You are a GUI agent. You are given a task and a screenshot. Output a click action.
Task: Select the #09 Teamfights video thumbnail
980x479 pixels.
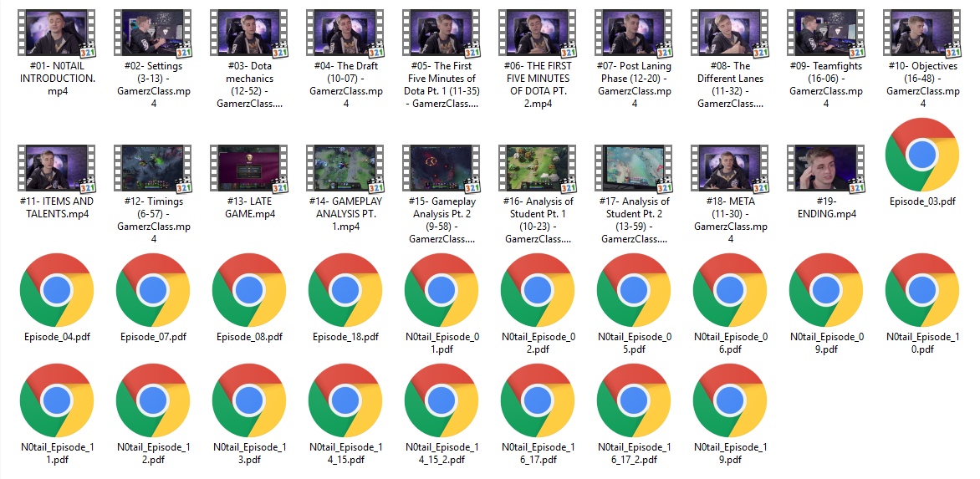point(826,33)
